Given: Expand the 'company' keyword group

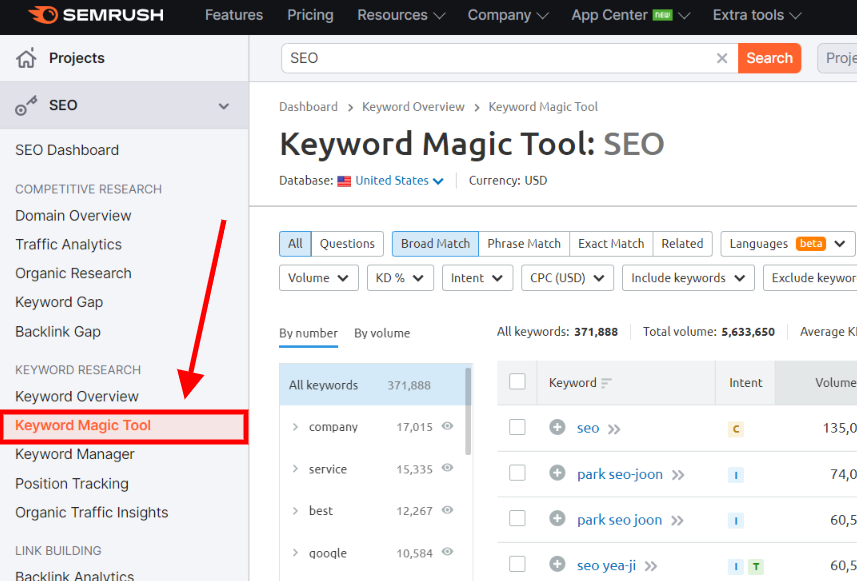Looking at the screenshot, I should (x=295, y=427).
